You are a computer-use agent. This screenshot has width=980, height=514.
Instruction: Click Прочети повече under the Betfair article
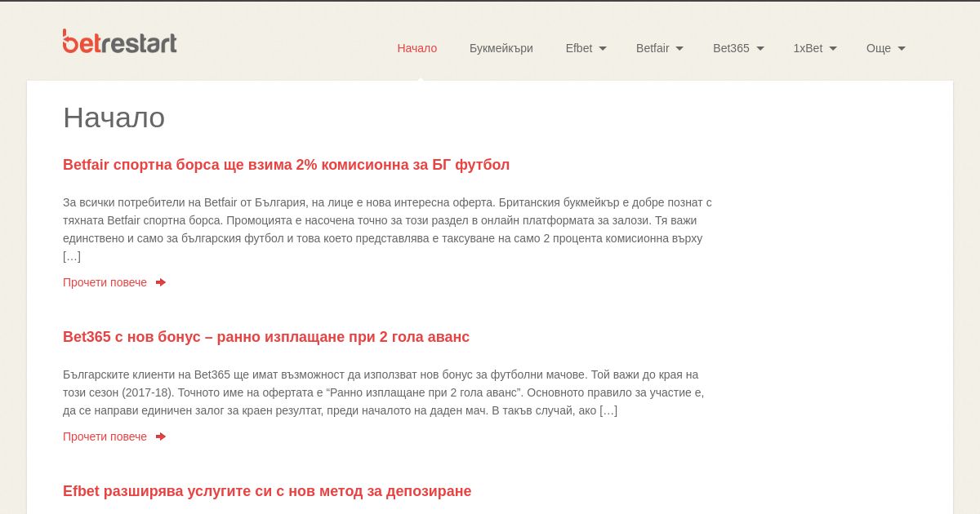click(x=105, y=282)
